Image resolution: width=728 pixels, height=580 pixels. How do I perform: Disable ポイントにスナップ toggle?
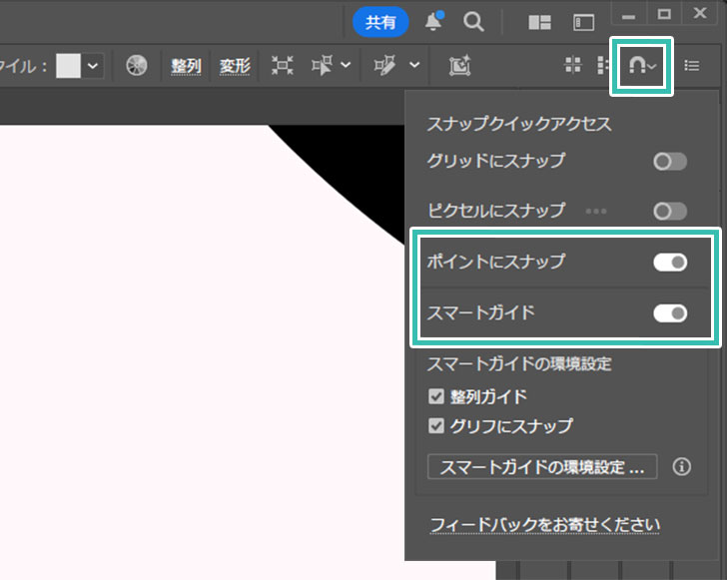coord(670,262)
